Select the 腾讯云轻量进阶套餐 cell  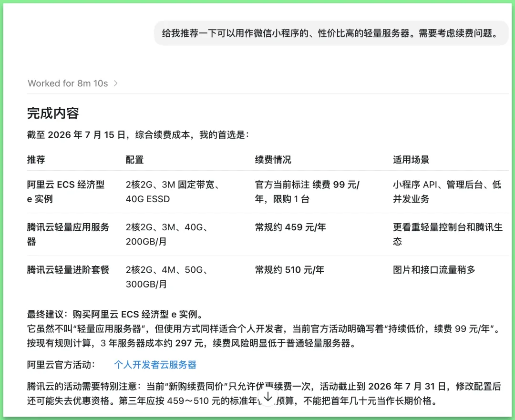tap(68, 270)
